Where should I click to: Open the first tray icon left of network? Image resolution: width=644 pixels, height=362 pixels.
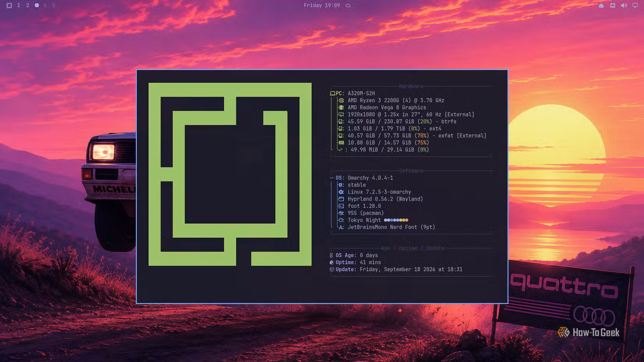[x=601, y=5]
